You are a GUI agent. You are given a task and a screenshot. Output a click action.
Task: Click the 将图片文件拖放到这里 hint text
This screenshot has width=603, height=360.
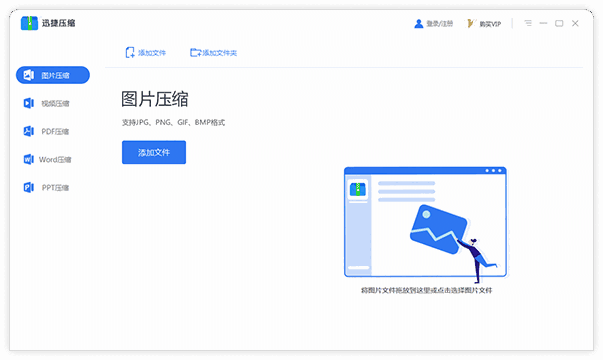[426, 290]
